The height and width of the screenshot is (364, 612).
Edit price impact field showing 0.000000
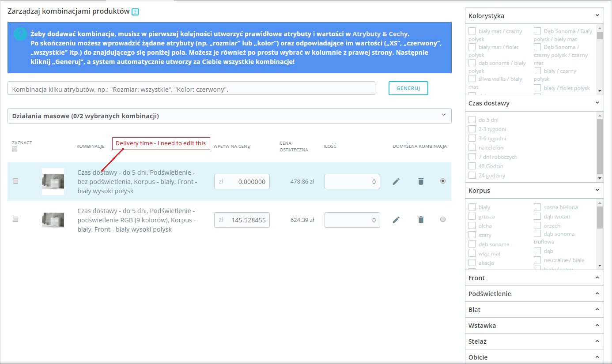pos(242,182)
